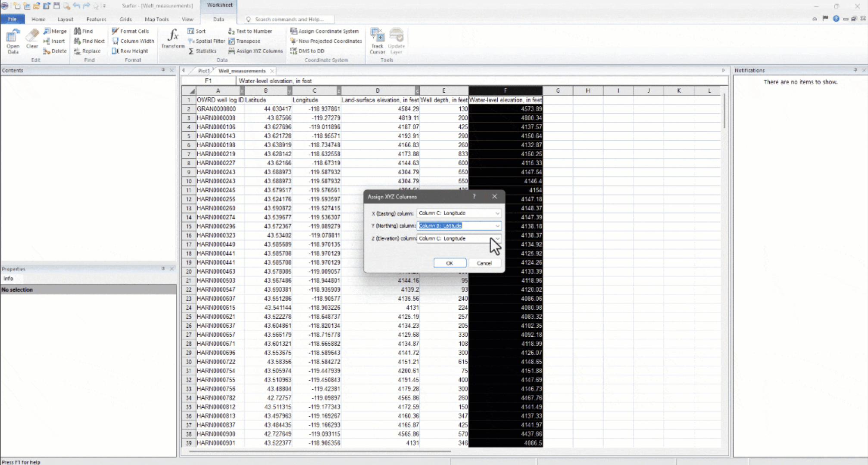This screenshot has width=868, height=465.
Task: Open the Replace tool
Action: click(87, 51)
